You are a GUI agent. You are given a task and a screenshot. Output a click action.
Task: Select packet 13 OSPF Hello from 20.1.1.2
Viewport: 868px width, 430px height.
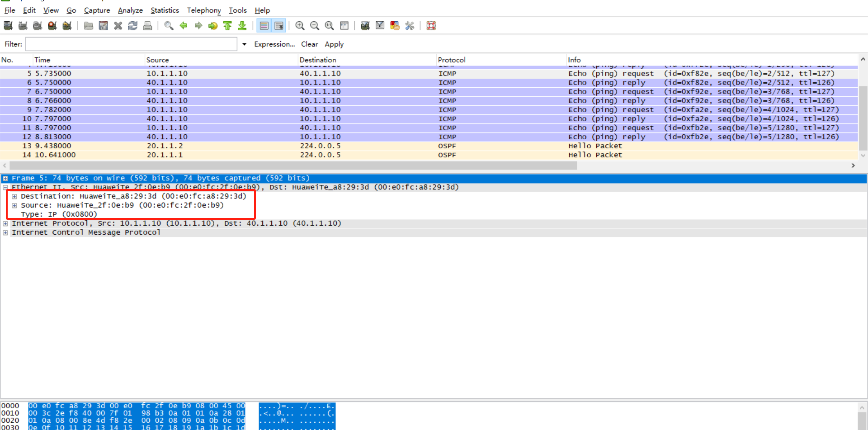(x=429, y=146)
